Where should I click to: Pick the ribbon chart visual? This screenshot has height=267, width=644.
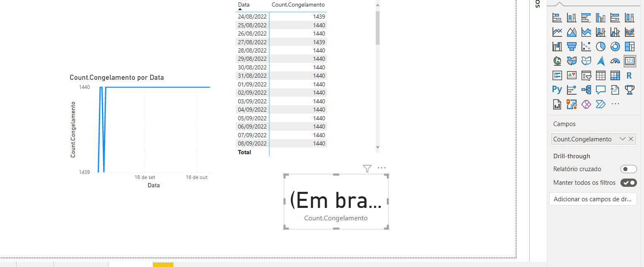coord(630,32)
